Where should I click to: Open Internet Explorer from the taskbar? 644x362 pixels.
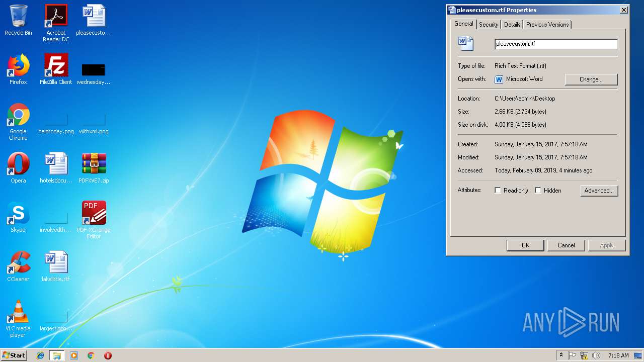click(x=40, y=355)
